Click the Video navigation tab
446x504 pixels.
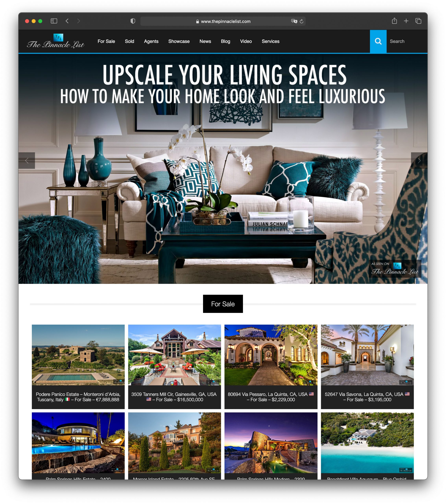pos(245,41)
